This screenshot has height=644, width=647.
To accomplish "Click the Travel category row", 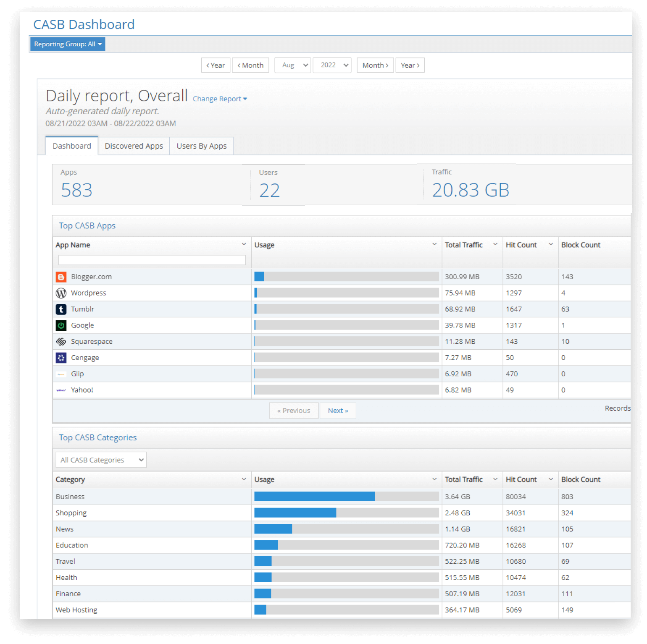I will [342, 561].
